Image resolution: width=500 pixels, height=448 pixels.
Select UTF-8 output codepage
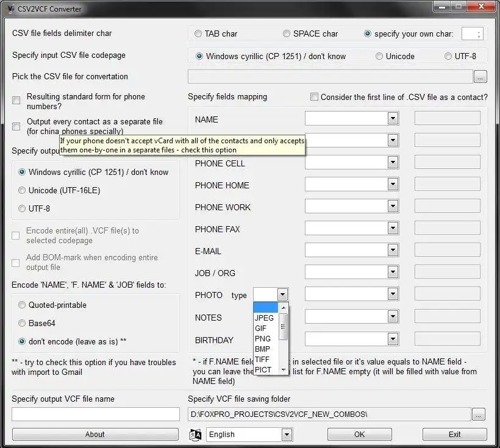22,208
